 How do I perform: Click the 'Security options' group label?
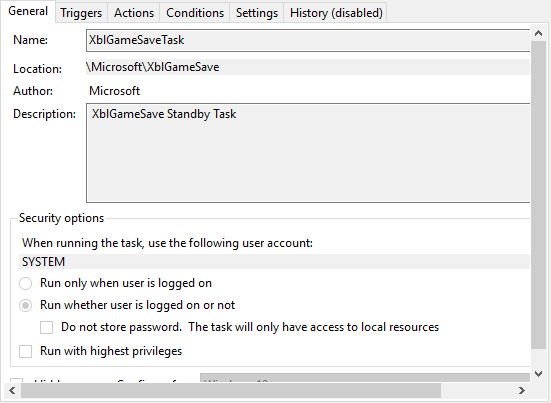click(61, 218)
